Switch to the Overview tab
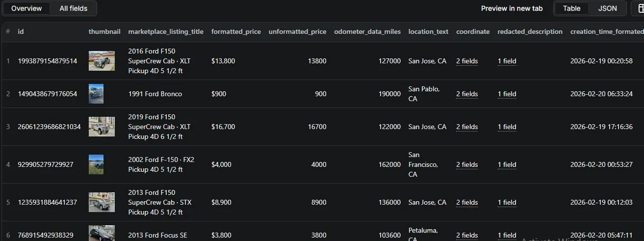Viewport: 644px width, 241px height. 26,8
